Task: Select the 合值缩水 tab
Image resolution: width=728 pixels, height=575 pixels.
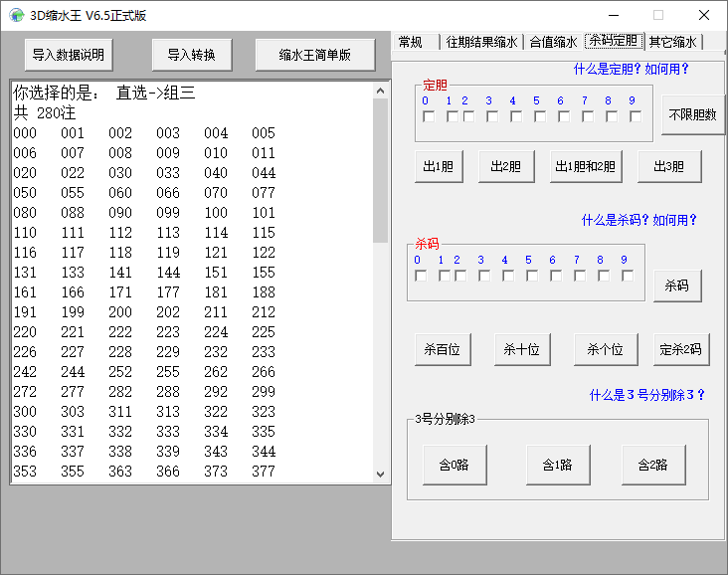Action: (x=553, y=42)
